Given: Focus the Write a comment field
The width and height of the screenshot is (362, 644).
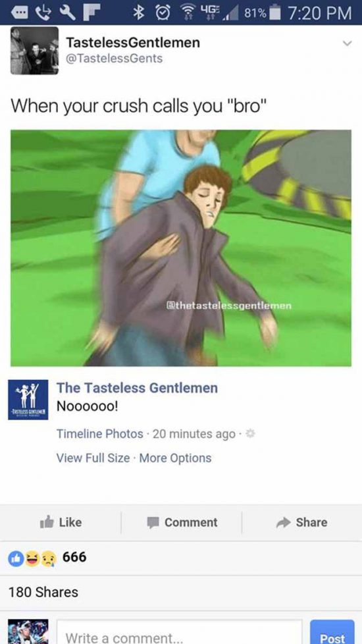Looking at the screenshot, I should click(x=180, y=632).
